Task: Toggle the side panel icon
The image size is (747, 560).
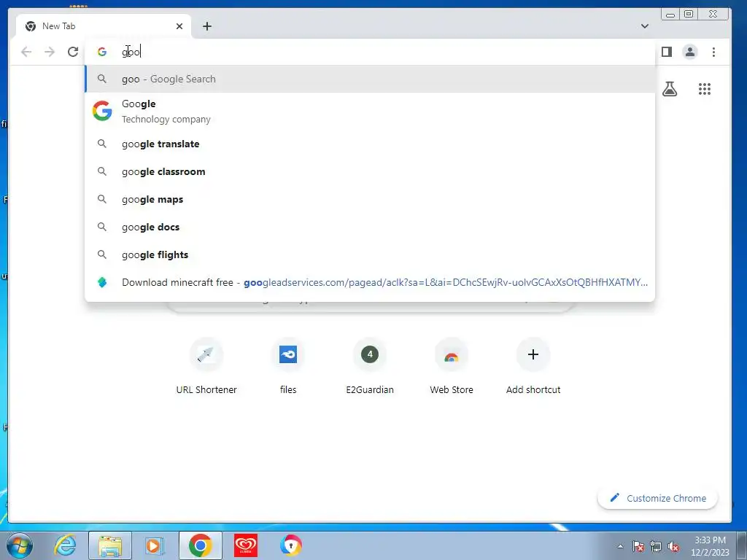Action: point(667,52)
